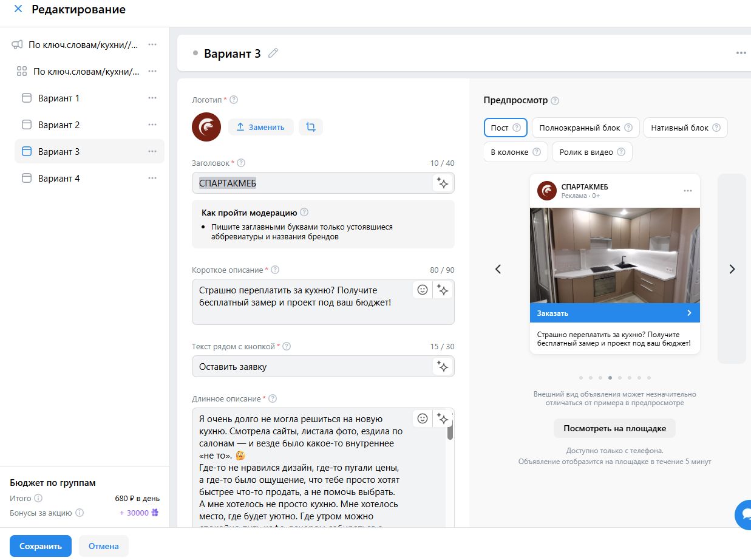Click the AI sparkle icon in Длинное описание field
The width and height of the screenshot is (751, 560).
point(443,418)
